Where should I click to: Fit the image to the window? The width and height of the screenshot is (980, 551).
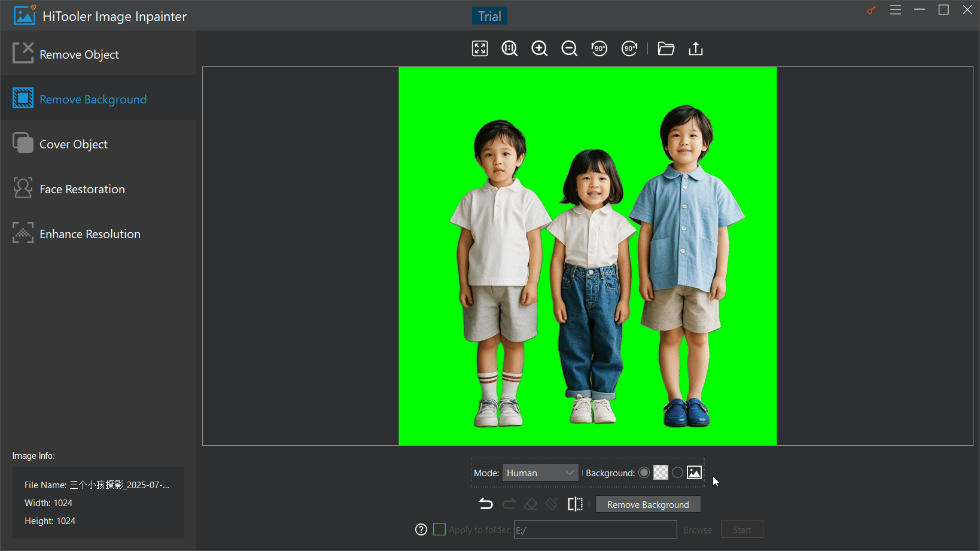(x=480, y=48)
